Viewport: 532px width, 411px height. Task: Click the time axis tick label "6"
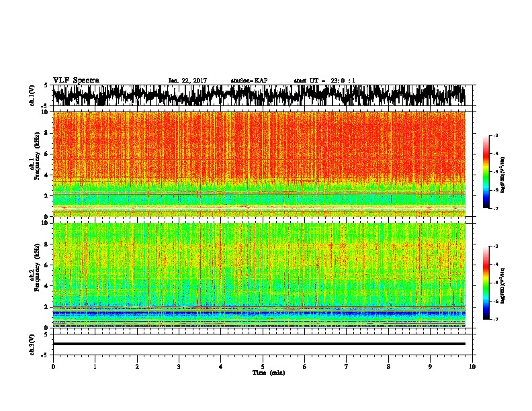pyautogui.click(x=304, y=367)
